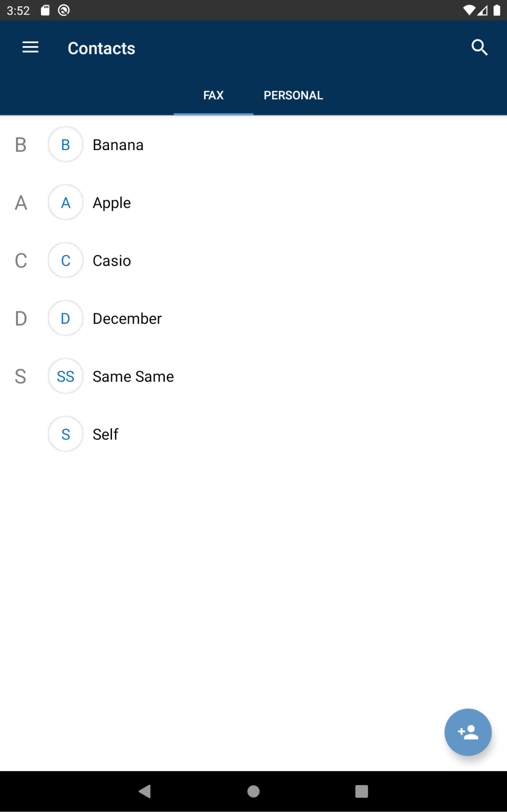This screenshot has height=812, width=507.
Task: Tap the Self contact avatar
Action: pyautogui.click(x=65, y=434)
